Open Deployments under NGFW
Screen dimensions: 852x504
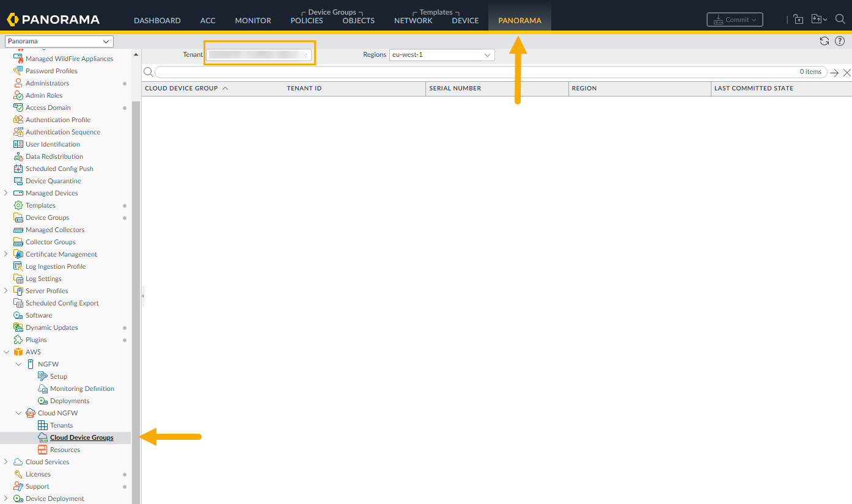pyautogui.click(x=70, y=401)
